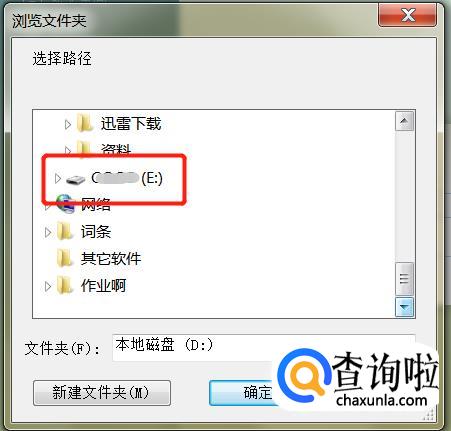
Task: Click the 网络 network globe icon
Action: 65,204
